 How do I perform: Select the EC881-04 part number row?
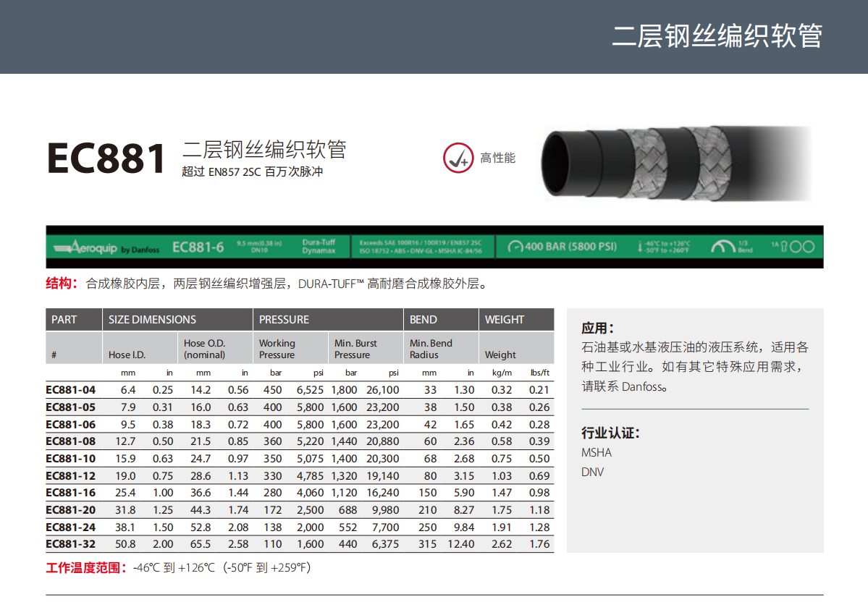tap(71, 389)
